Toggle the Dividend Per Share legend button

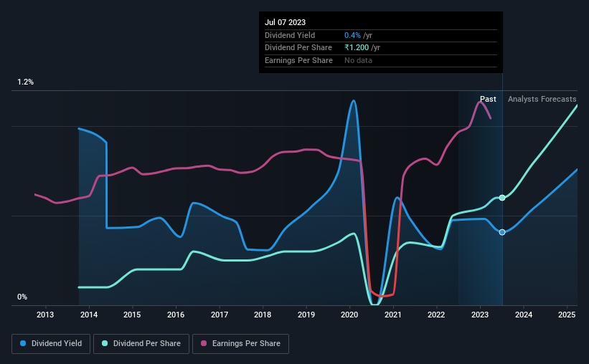pos(141,344)
